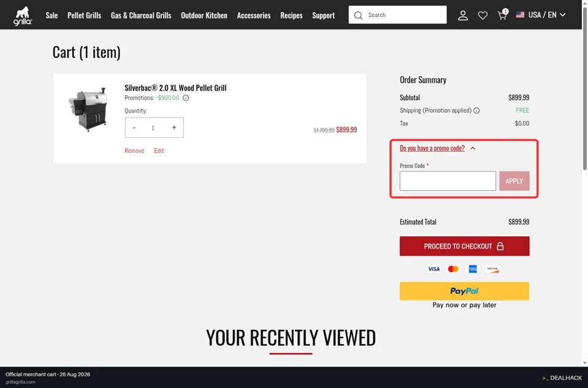Screen dimensions: 588x388
Task: Open the account profile icon
Action: pos(463,15)
